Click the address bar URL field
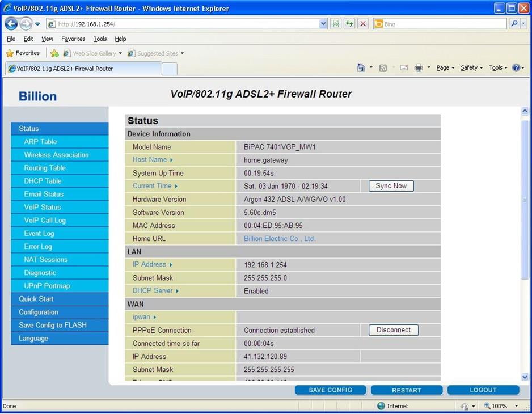This screenshot has height=414, width=532. coord(183,24)
